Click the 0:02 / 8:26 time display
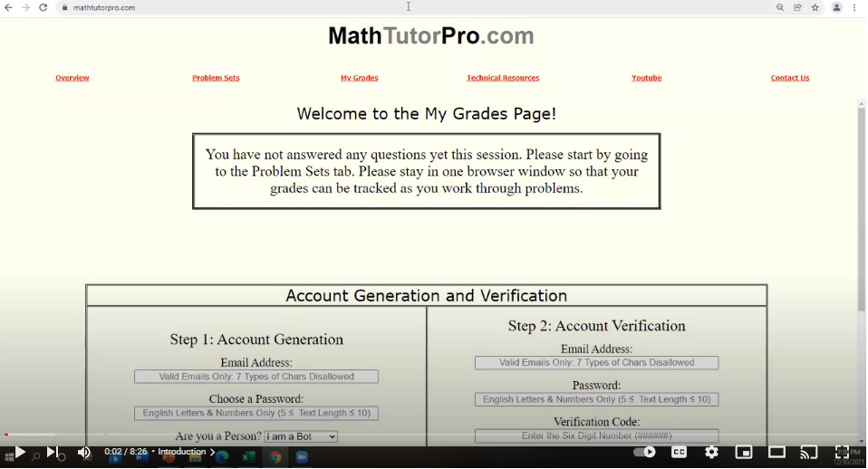This screenshot has height=469, width=868. pos(126,452)
